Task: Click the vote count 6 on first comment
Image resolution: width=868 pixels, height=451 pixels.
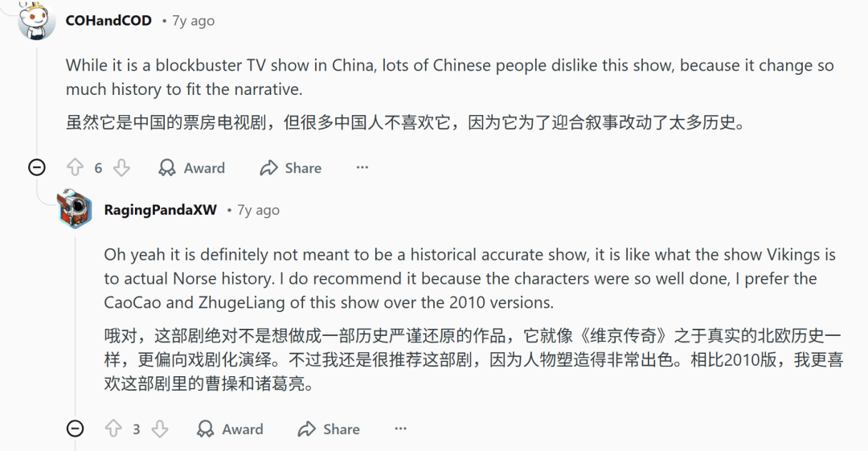Action: pos(98,168)
